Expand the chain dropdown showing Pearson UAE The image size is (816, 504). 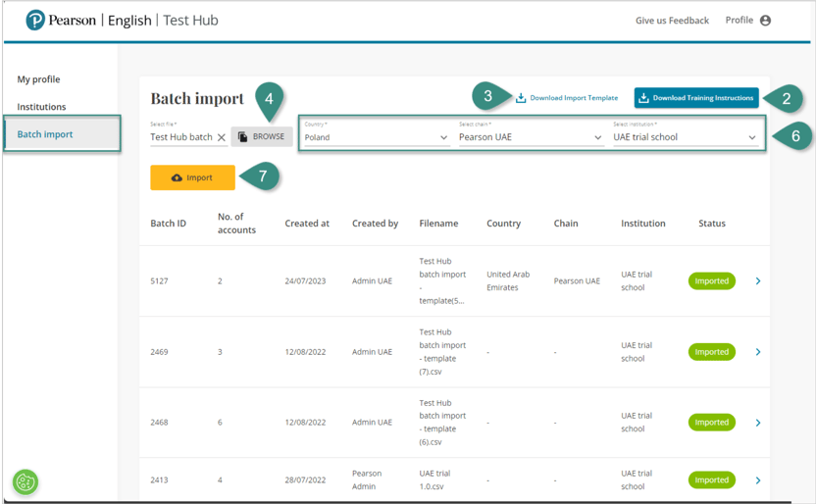pyautogui.click(x=530, y=137)
